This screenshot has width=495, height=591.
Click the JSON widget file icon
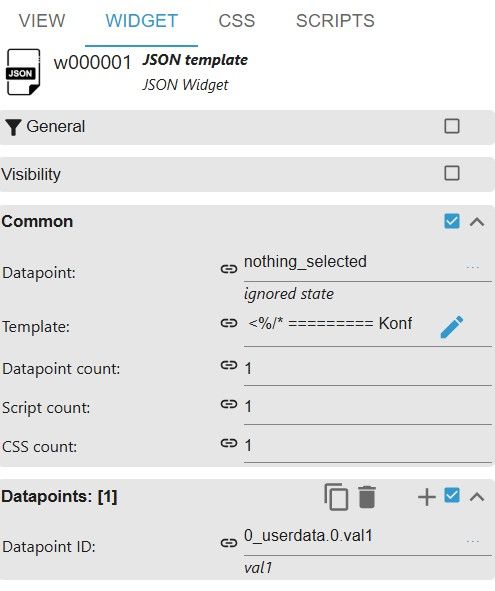[23, 72]
